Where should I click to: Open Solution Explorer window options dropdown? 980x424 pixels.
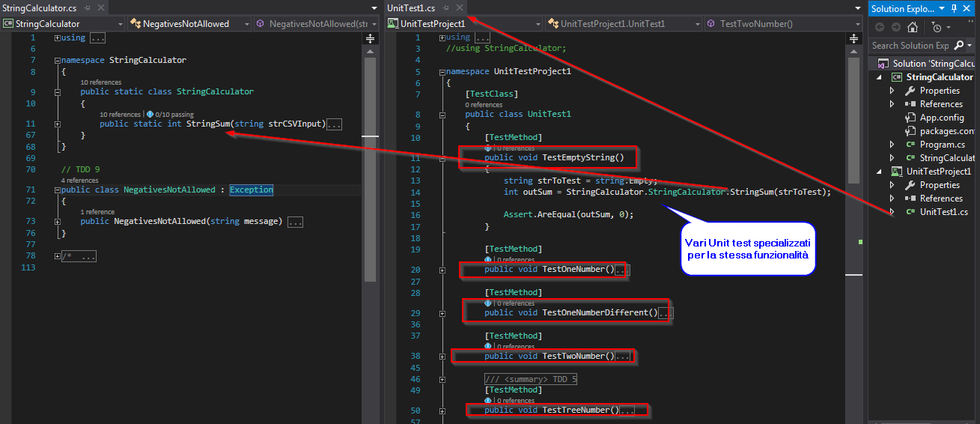point(943,8)
